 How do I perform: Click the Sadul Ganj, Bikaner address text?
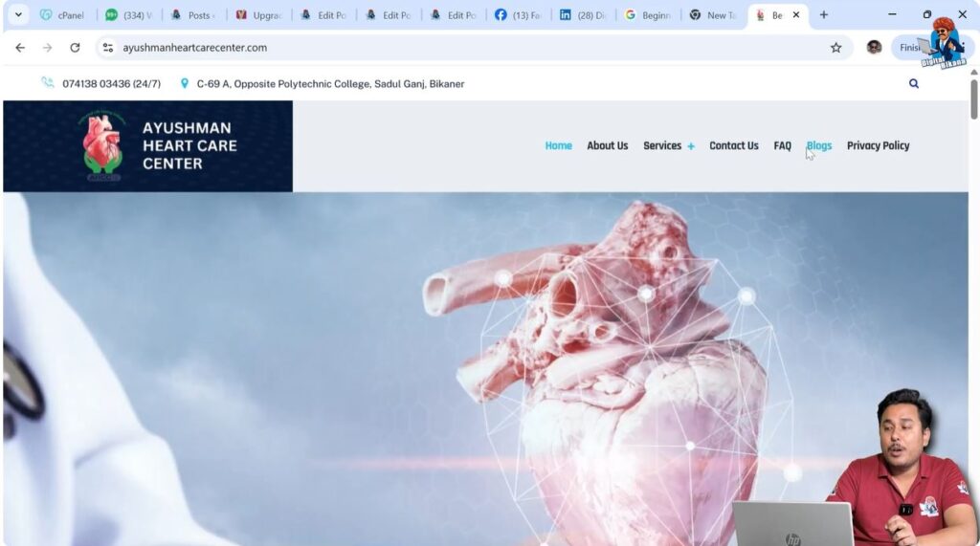pyautogui.click(x=330, y=84)
